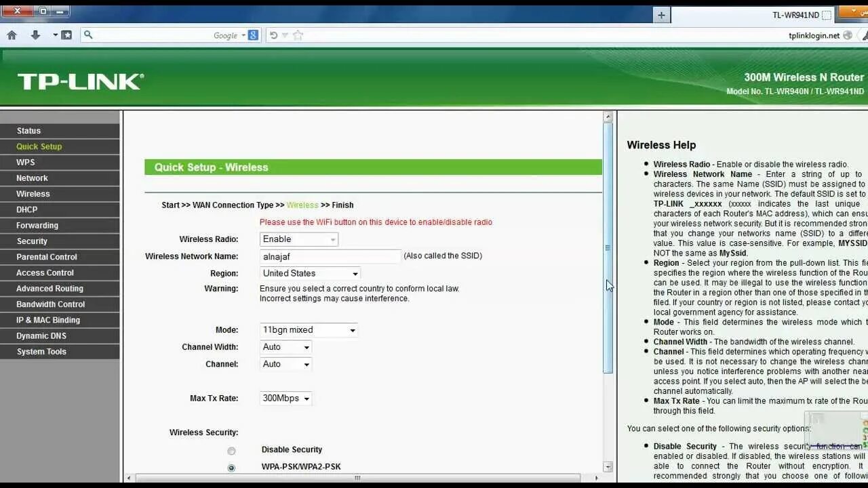
Task: Select the WPA-PSK/WPA2-PSK radio button
Action: pos(231,468)
